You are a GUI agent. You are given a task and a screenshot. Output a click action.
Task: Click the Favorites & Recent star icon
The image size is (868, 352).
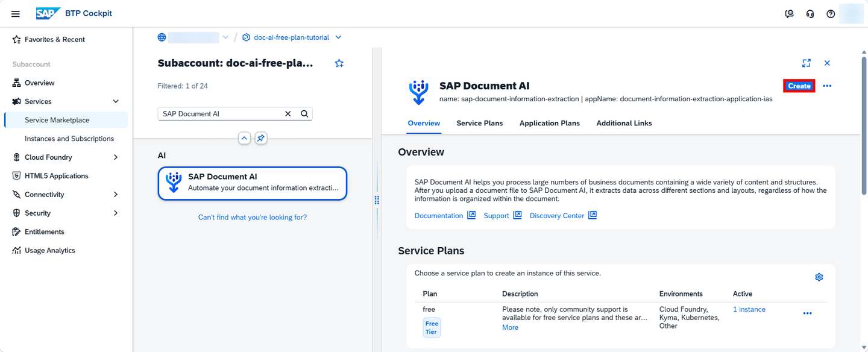click(x=17, y=39)
